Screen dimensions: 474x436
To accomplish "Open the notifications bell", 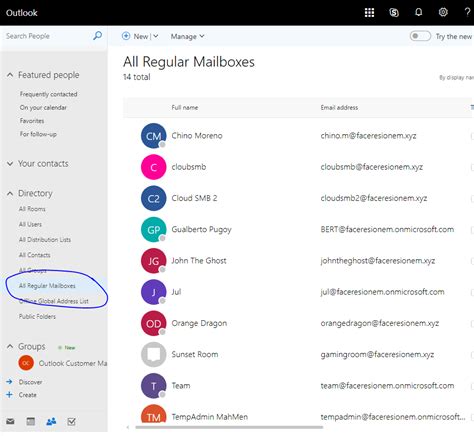I will coord(418,12).
